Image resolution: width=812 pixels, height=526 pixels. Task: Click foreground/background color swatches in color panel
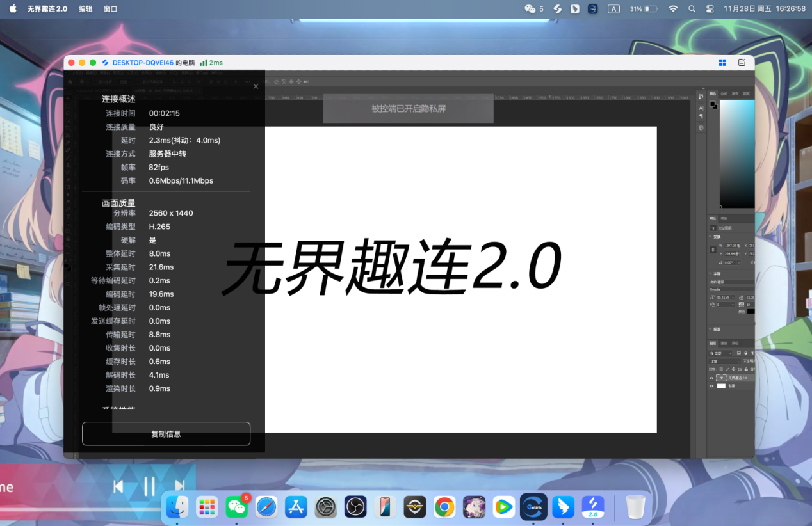(713, 105)
